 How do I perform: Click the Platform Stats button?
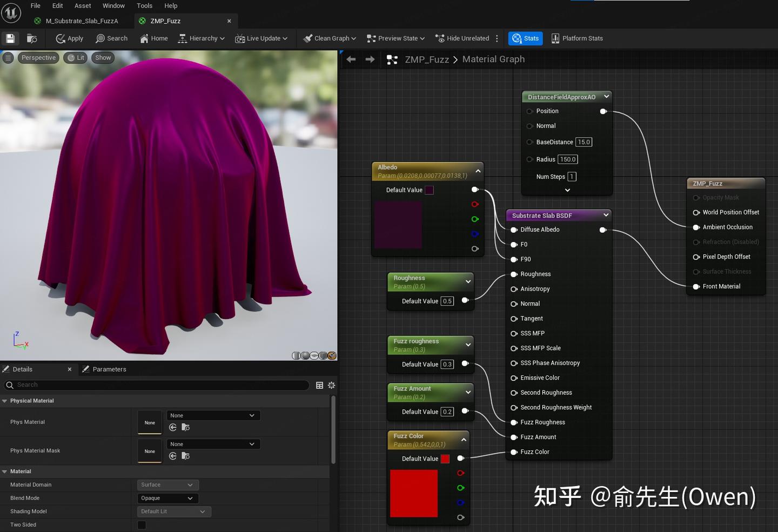[576, 38]
